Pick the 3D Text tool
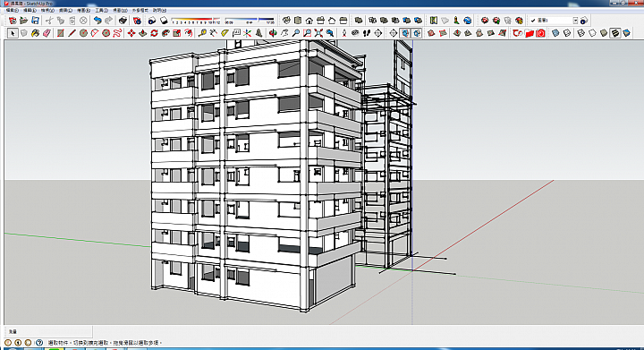The height and width of the screenshot is (350, 644). click(258, 33)
